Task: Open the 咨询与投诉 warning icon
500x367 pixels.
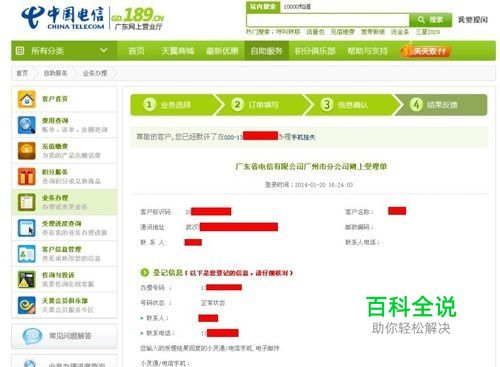Action: [27, 279]
